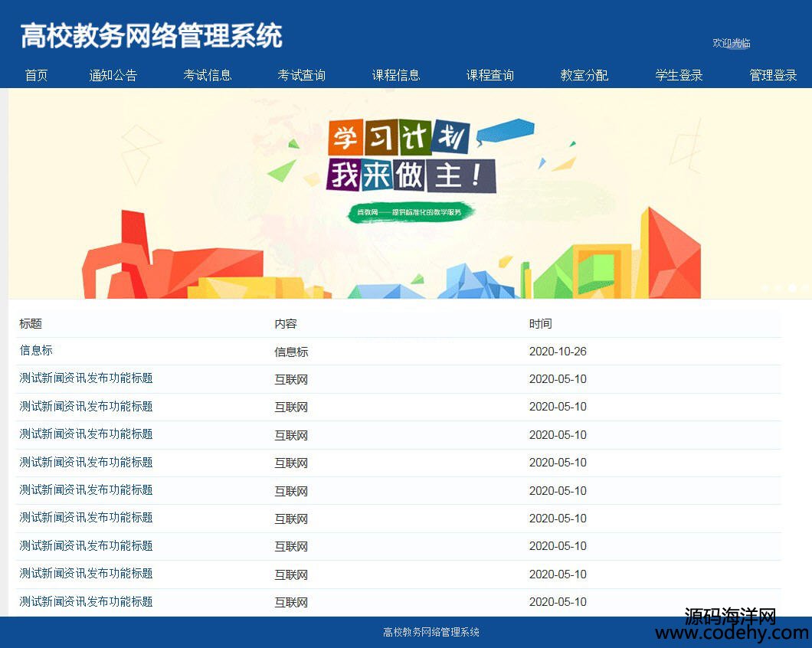This screenshot has width=812, height=648.
Task: Open the 考试信息 navigation item
Action: click(x=207, y=76)
